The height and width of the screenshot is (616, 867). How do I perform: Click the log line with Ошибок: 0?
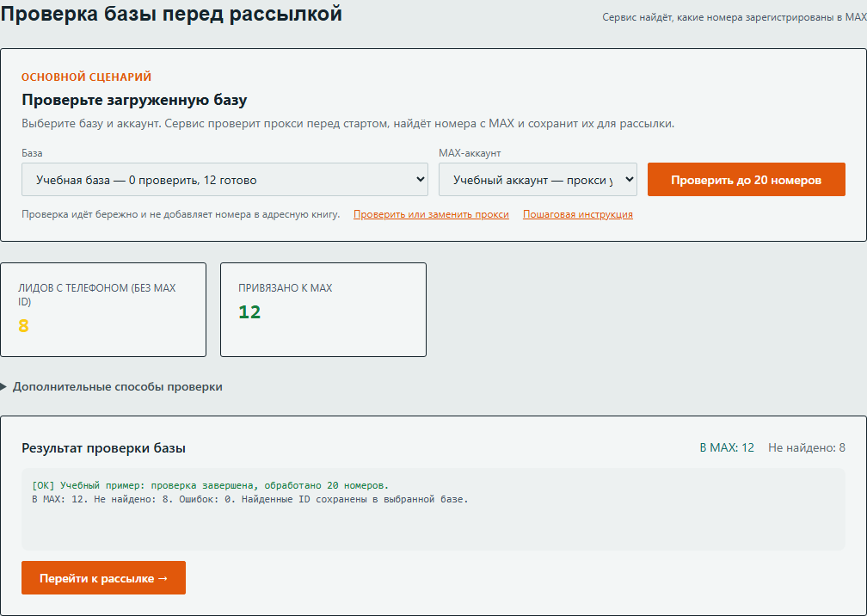[x=250, y=499]
